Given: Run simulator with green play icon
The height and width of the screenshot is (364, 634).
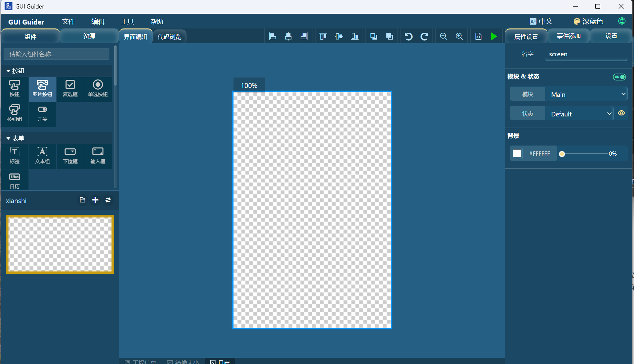Looking at the screenshot, I should click(x=494, y=36).
